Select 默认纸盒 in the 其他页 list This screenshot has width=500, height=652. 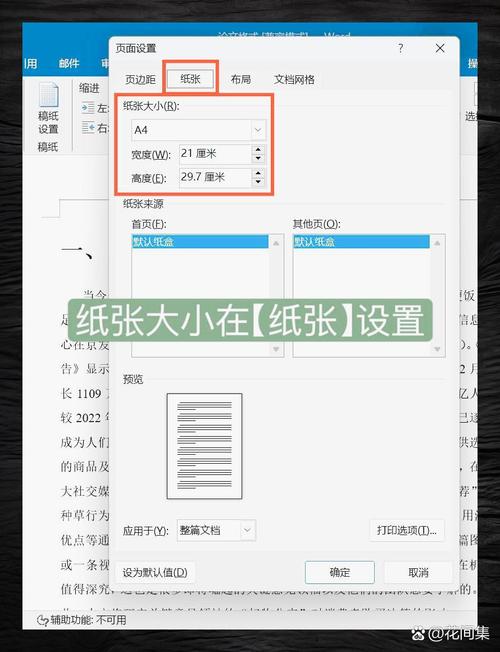pyautogui.click(x=361, y=242)
